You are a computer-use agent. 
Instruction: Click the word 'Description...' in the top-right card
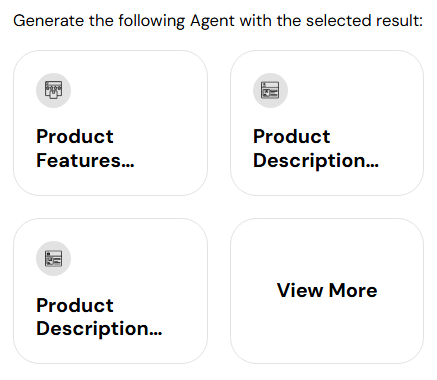[x=316, y=161]
